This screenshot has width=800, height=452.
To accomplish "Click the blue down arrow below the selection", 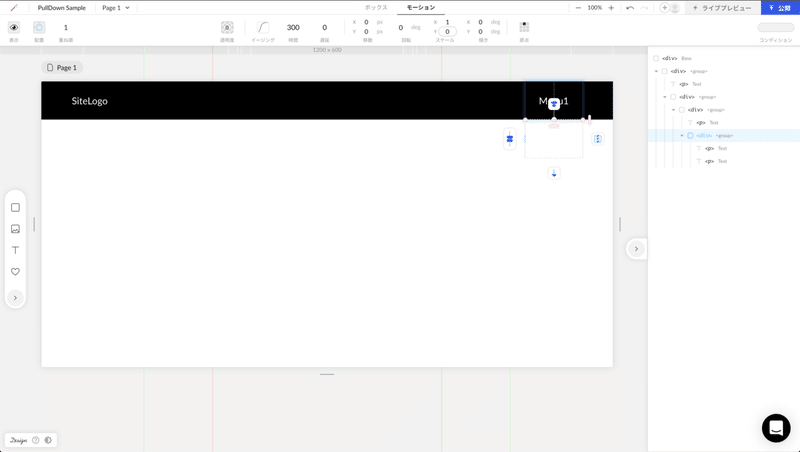I will pos(554,173).
